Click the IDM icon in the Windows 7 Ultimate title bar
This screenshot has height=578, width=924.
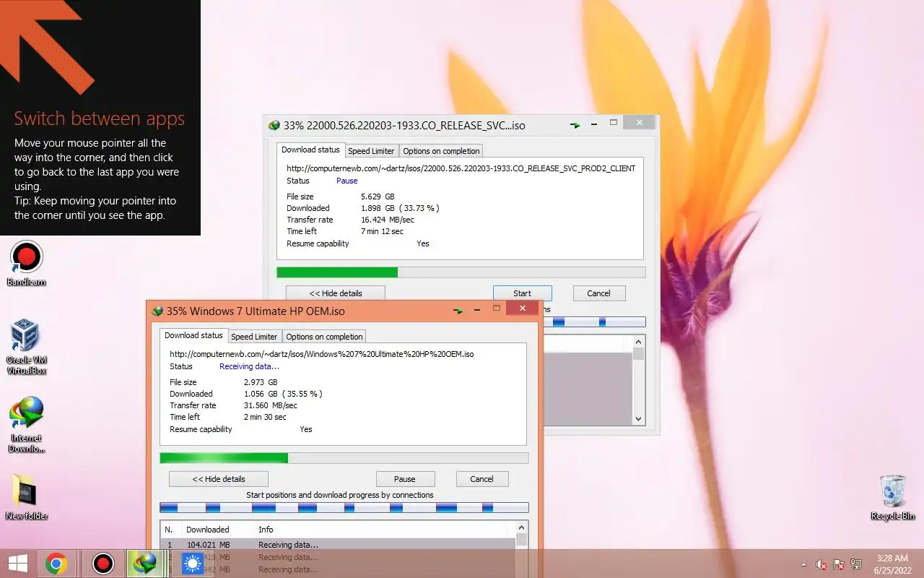pos(157,311)
